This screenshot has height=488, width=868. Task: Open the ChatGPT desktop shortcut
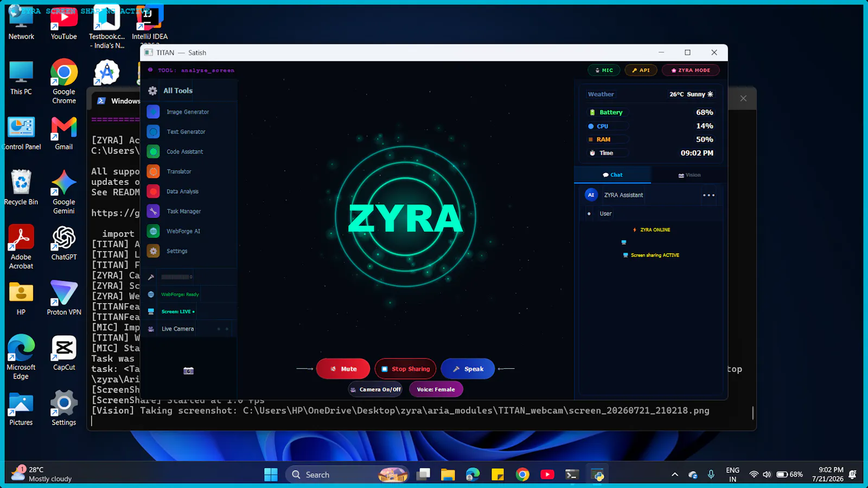click(x=64, y=243)
